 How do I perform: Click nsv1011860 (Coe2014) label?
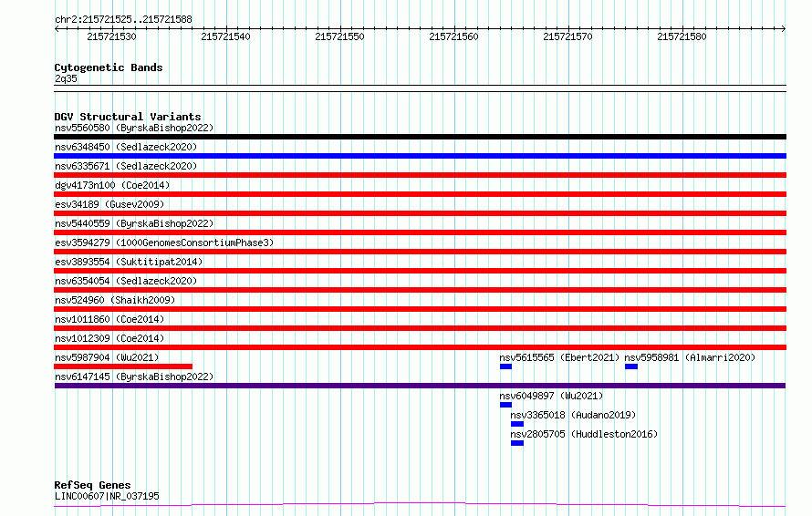coord(109,319)
